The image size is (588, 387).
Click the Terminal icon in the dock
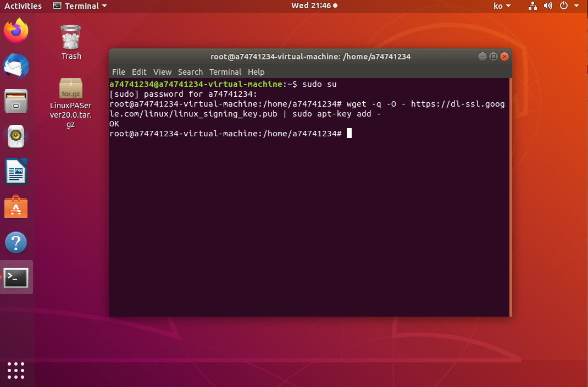click(x=16, y=278)
